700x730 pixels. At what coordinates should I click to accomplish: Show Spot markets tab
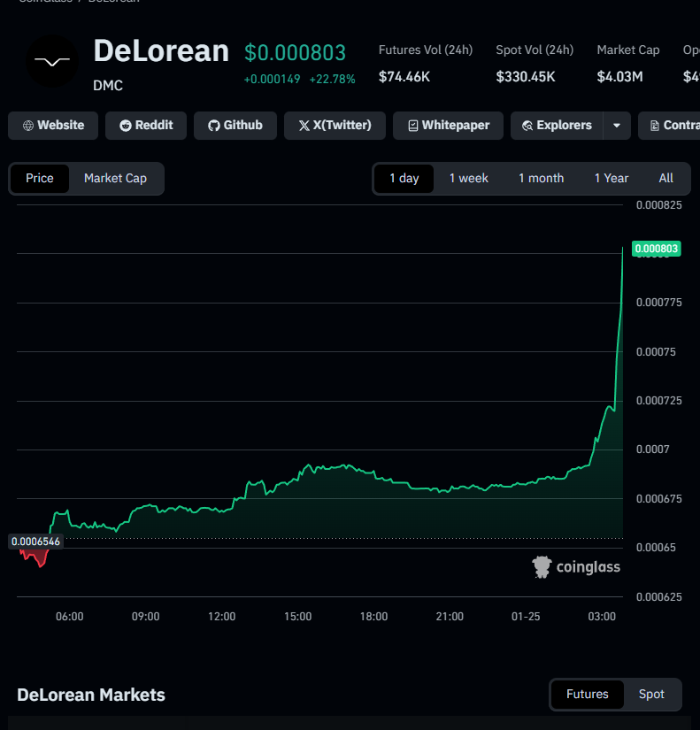651,694
